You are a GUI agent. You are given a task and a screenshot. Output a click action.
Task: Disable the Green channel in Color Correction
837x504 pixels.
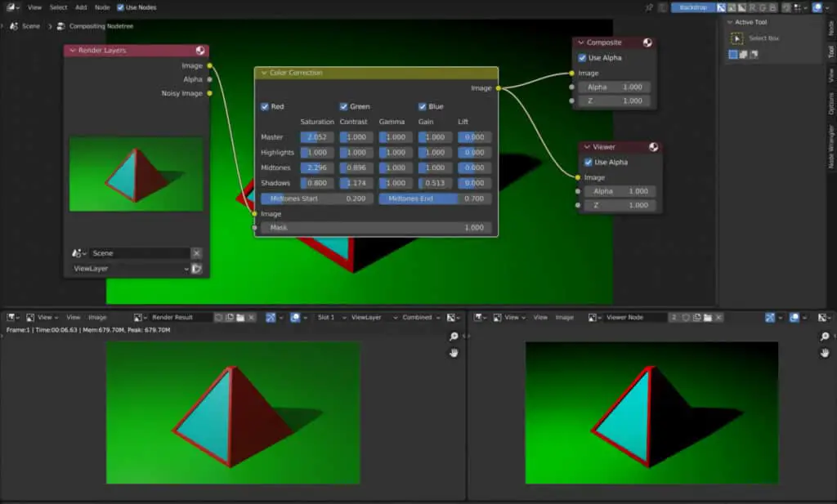pos(343,106)
